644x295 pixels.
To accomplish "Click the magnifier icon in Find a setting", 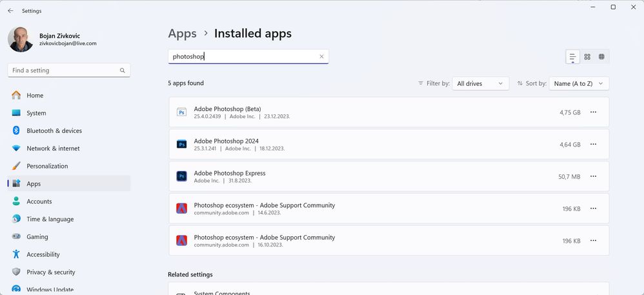I will [123, 70].
